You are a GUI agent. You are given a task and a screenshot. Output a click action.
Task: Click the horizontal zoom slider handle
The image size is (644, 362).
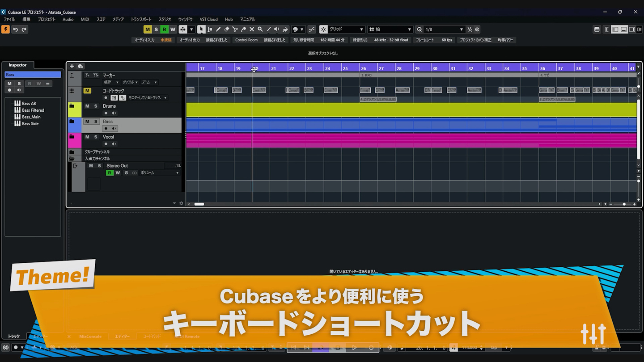[624, 204]
